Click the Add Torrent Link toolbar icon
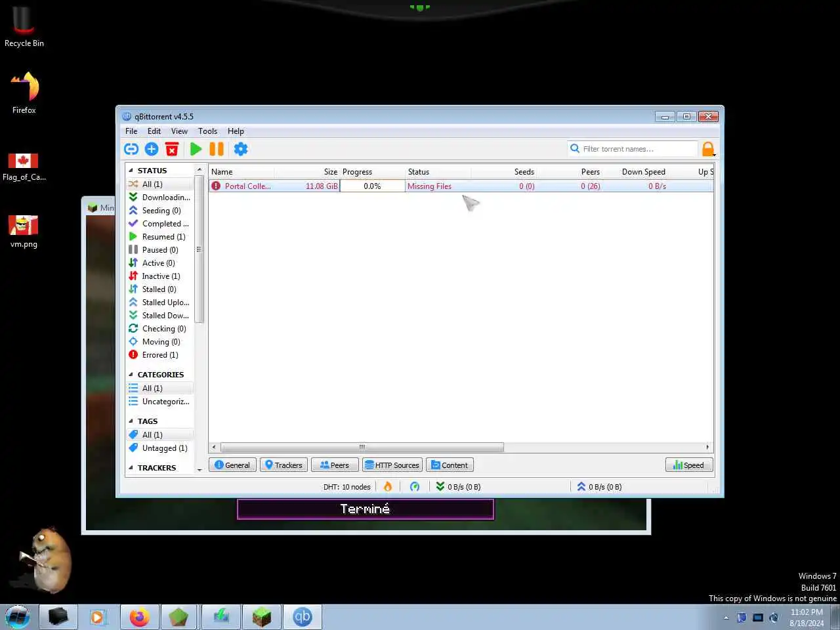 coord(131,149)
